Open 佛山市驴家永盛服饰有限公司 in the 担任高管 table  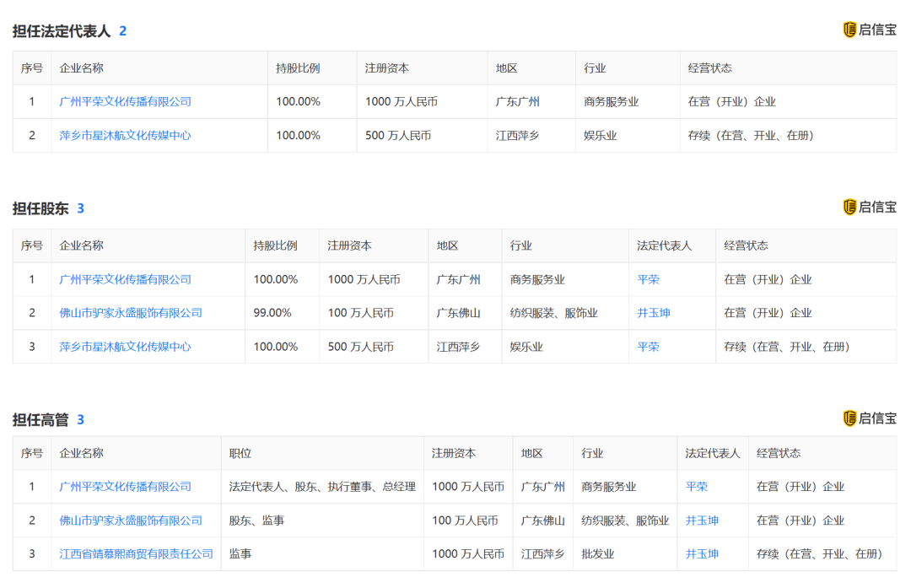point(131,521)
